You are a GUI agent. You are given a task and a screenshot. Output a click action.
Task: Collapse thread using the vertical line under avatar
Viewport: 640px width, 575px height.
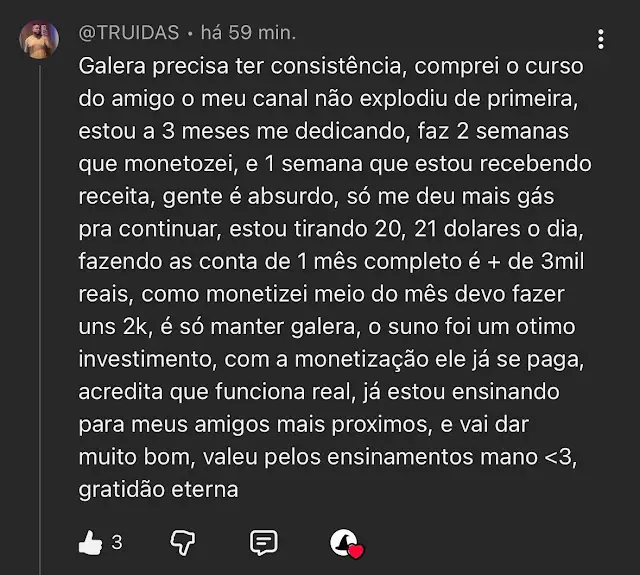coord(40,318)
